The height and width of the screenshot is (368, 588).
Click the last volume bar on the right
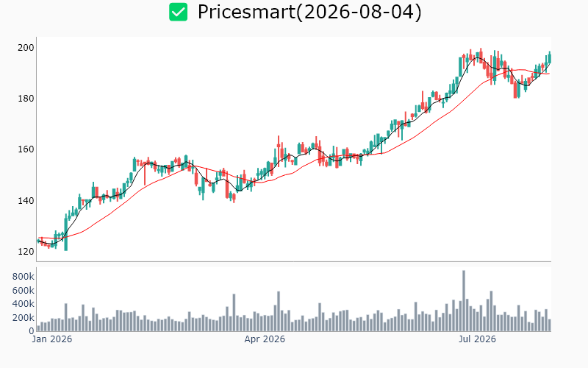coord(550,325)
